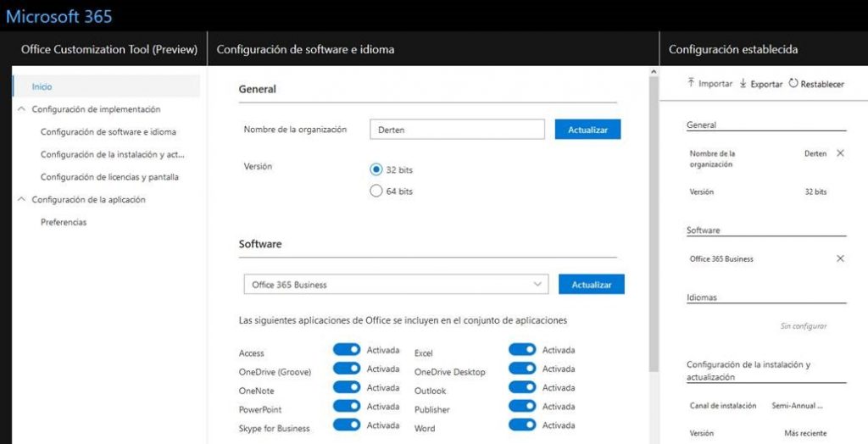Disable the Word toggle
Image resolution: width=868 pixels, height=444 pixels.
[x=522, y=425]
